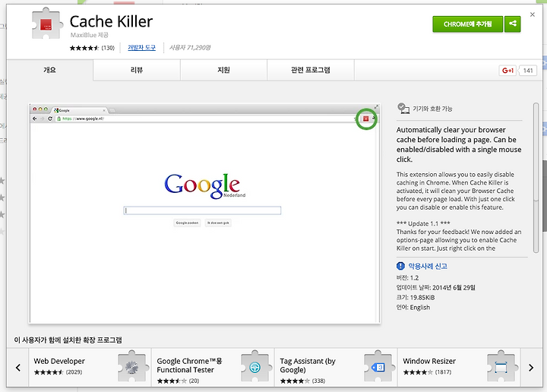
Task: Click the Google screenshot preview image
Action: [x=204, y=213]
